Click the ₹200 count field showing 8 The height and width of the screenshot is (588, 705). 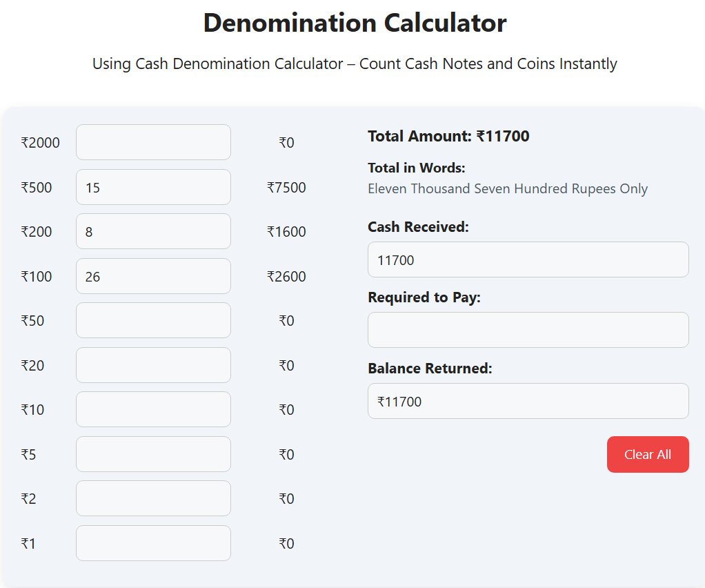(x=153, y=231)
